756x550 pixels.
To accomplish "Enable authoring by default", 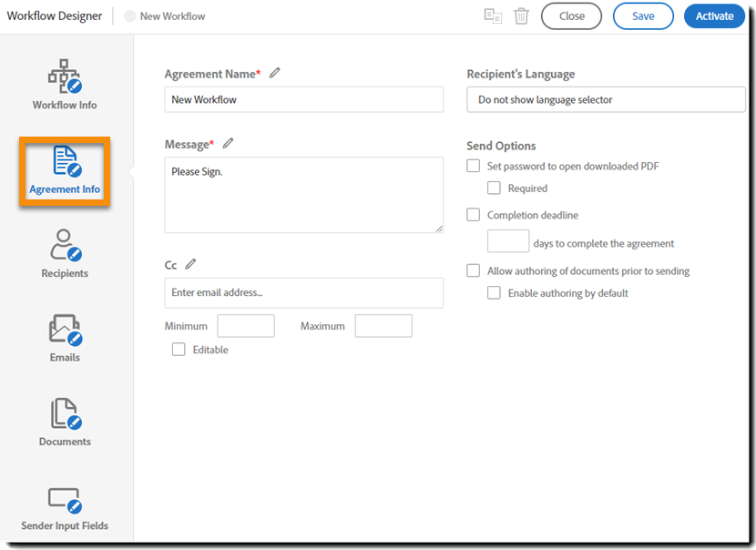I will [x=494, y=292].
